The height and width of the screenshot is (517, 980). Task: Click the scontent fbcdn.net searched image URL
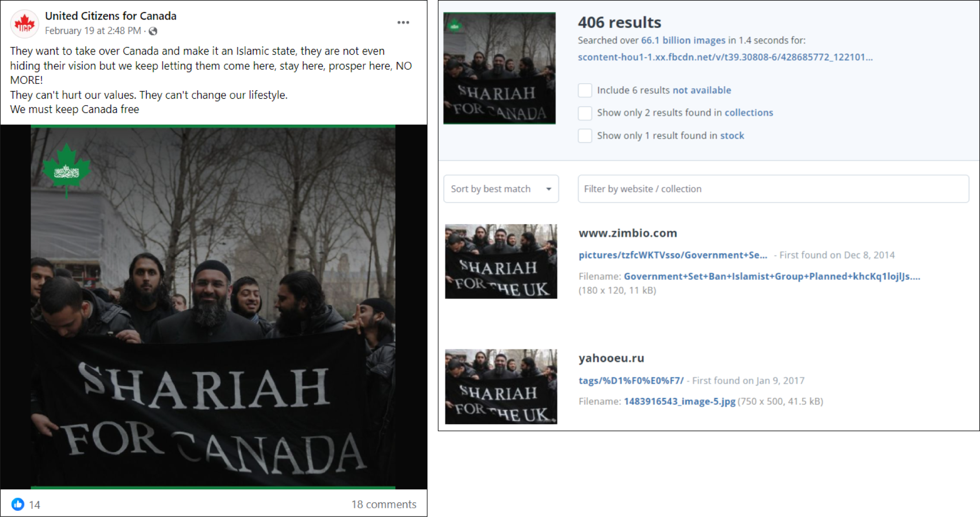[724, 57]
